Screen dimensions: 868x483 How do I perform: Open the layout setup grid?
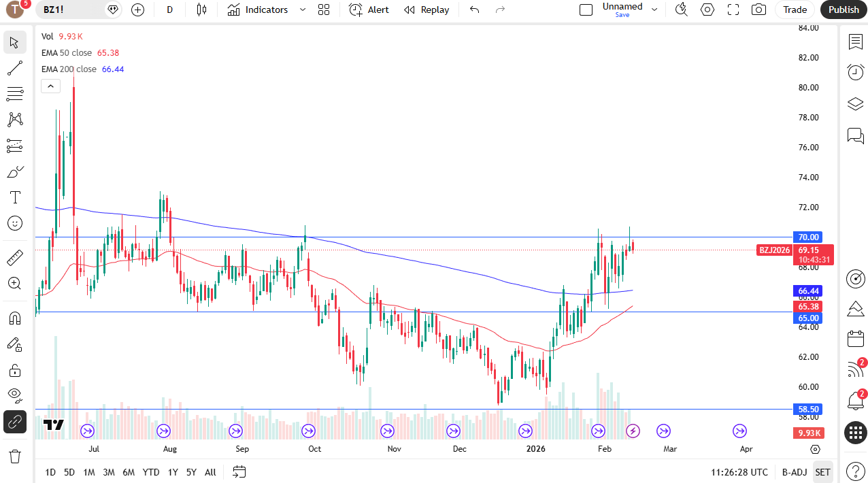click(x=324, y=10)
